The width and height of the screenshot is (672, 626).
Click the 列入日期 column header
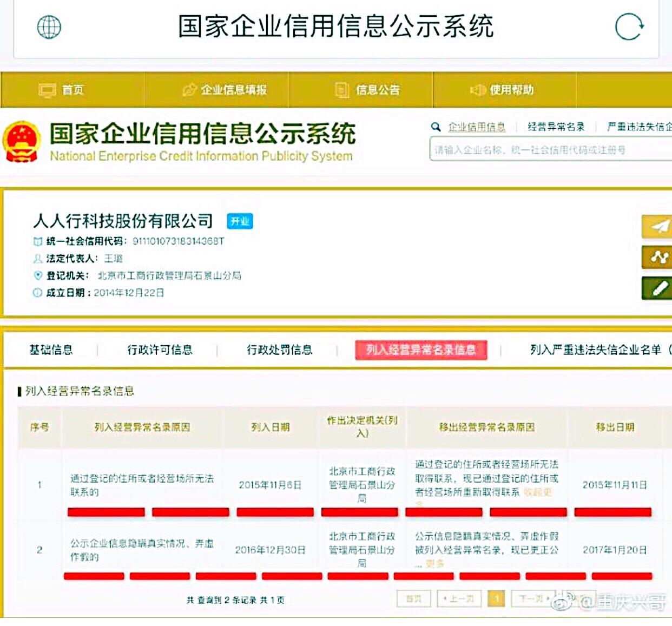point(271,427)
